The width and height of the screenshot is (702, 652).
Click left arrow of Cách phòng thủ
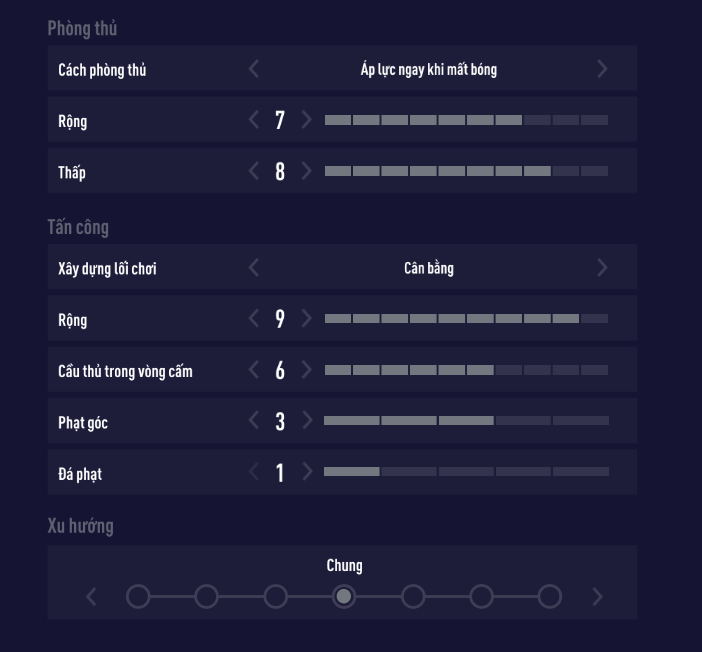254,69
